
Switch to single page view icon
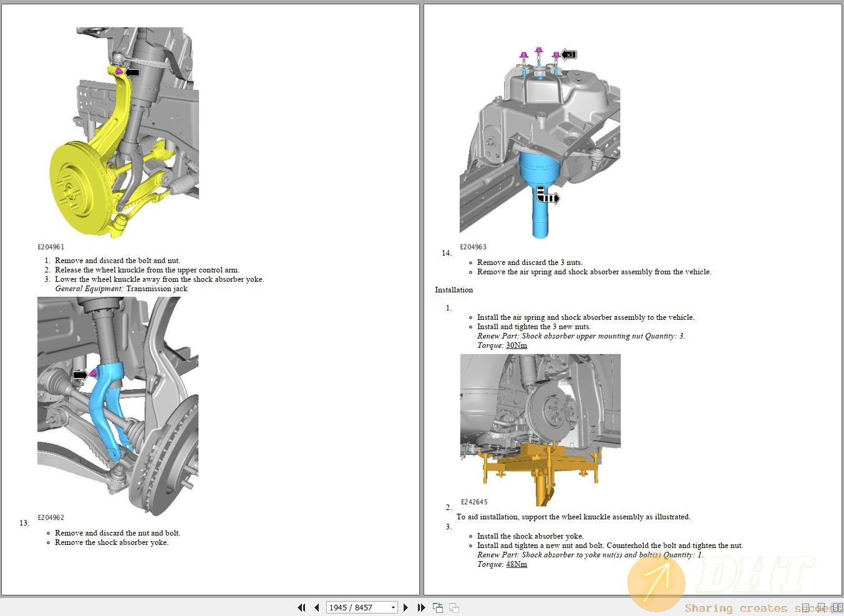806,607
